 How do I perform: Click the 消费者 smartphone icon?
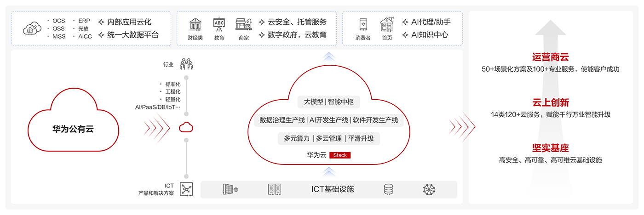pos(363,25)
